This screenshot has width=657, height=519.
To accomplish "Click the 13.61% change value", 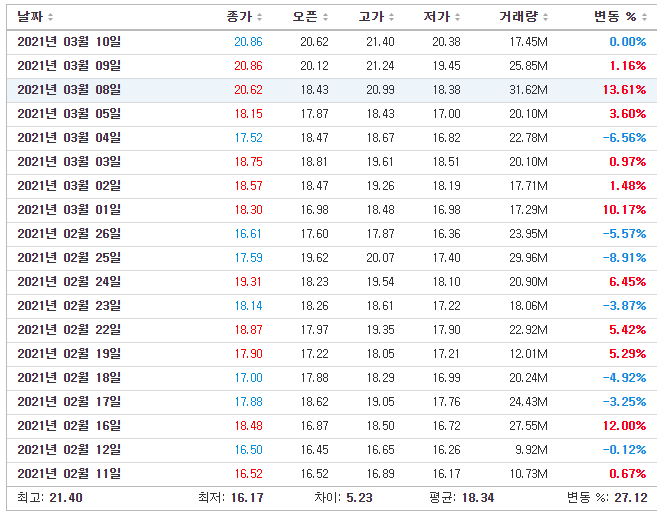I will point(624,90).
